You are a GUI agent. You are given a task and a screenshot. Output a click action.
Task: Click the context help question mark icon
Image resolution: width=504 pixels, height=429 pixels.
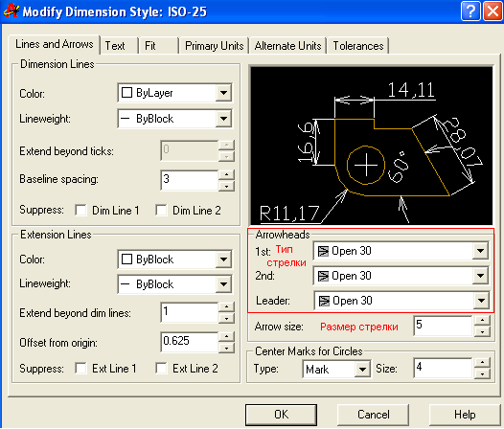470,11
